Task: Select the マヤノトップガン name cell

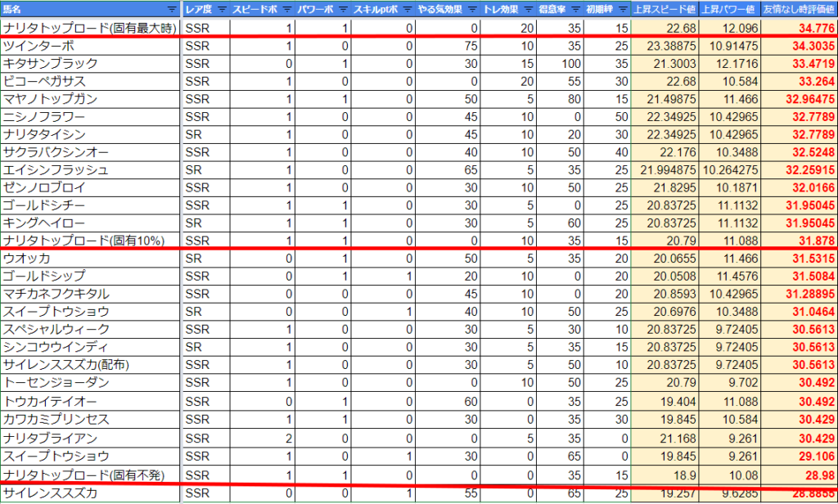Action: tap(90, 99)
